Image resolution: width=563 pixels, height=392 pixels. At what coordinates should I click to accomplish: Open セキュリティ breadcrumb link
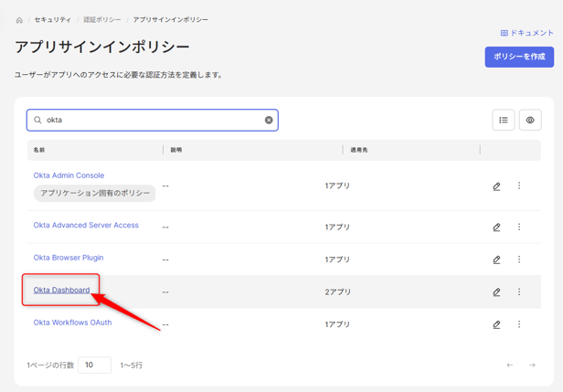pos(52,20)
